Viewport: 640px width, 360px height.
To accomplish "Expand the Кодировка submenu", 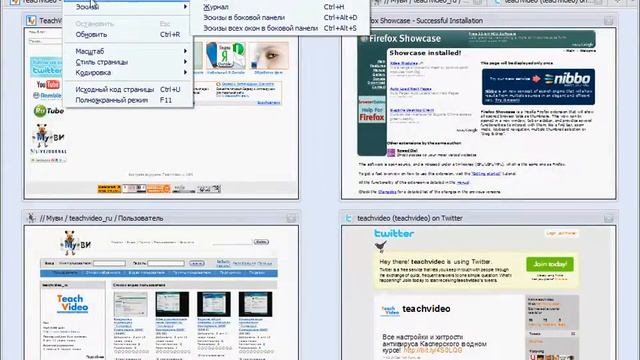I will [x=129, y=73].
